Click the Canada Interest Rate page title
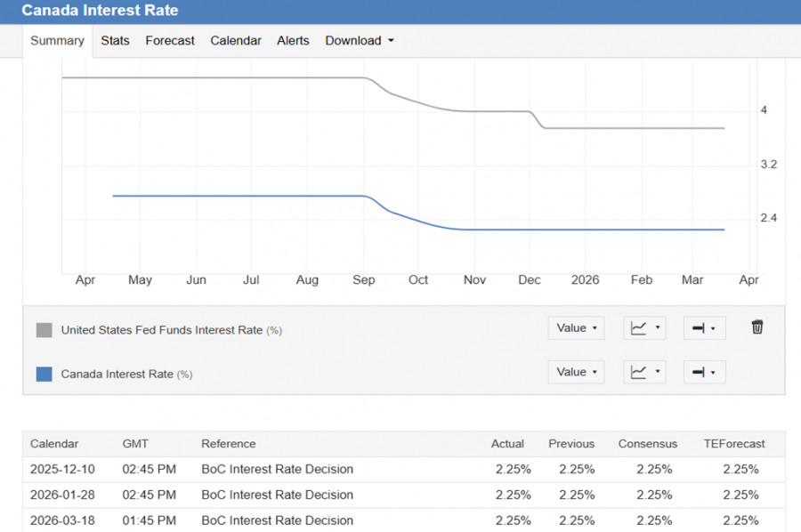801x532 pixels. tap(100, 11)
